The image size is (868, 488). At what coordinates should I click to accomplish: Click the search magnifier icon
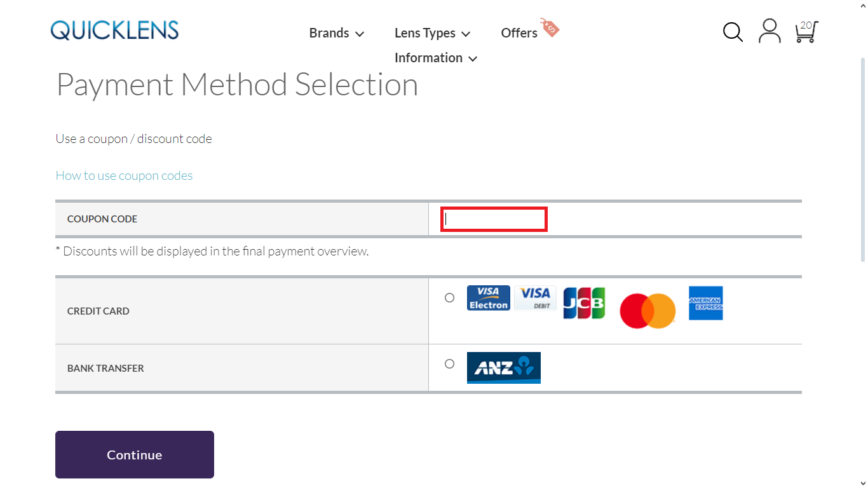733,32
